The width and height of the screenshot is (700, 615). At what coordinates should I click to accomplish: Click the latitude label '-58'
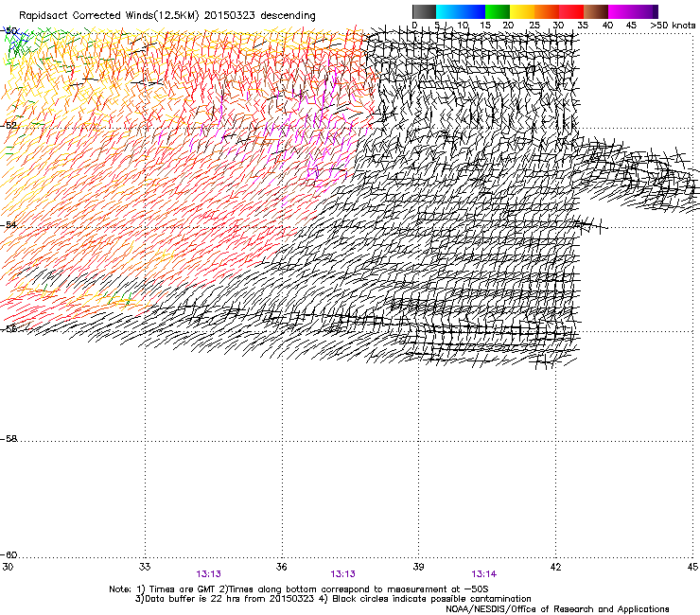9,439
